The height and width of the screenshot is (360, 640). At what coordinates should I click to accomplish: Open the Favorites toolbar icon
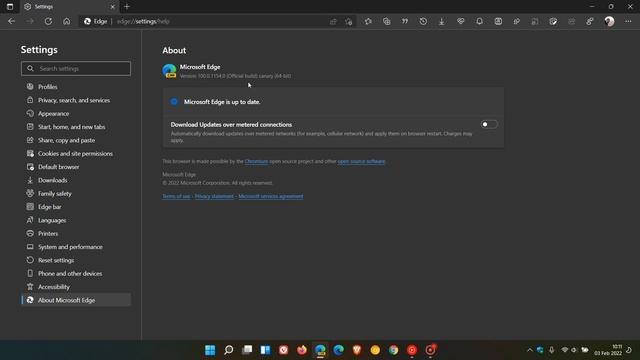click(x=368, y=21)
